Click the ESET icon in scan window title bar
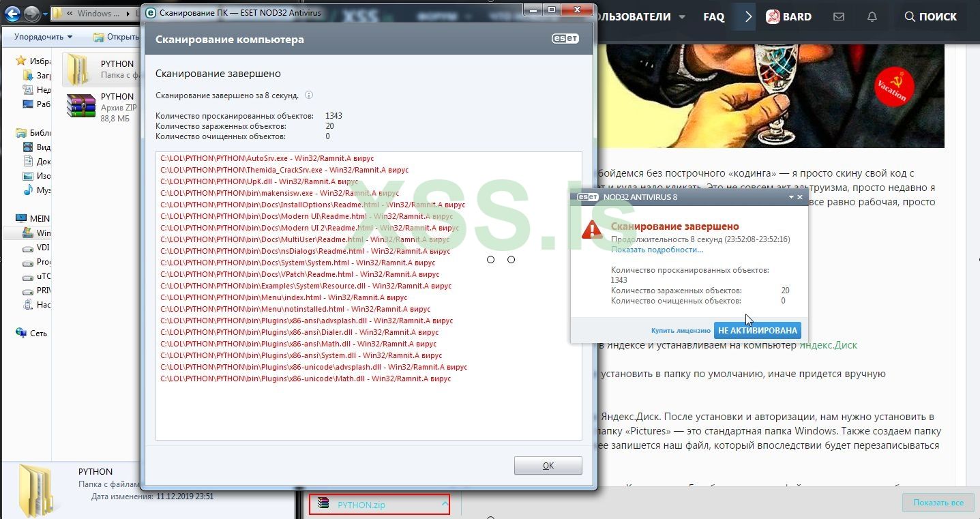980x519 pixels. (x=151, y=12)
